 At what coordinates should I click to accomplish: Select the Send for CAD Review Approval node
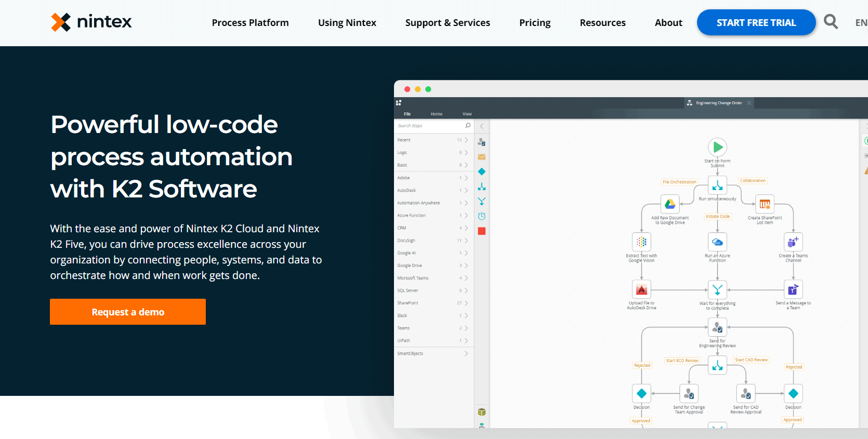[746, 393]
